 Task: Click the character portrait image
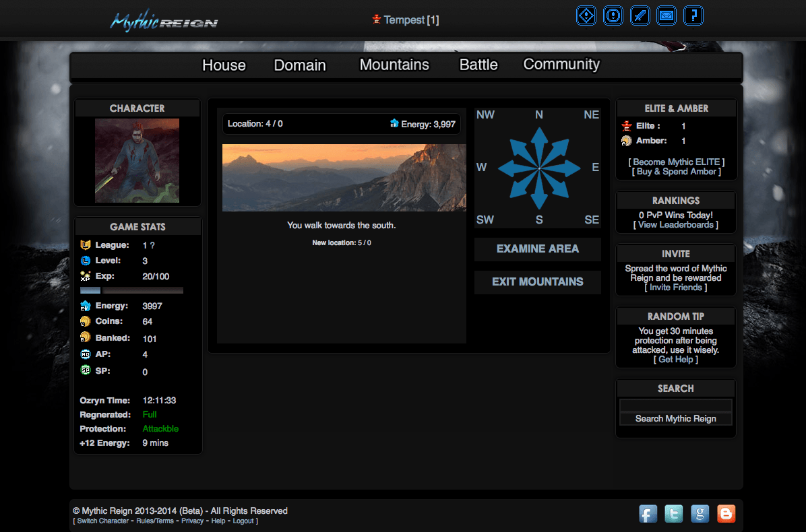click(137, 160)
